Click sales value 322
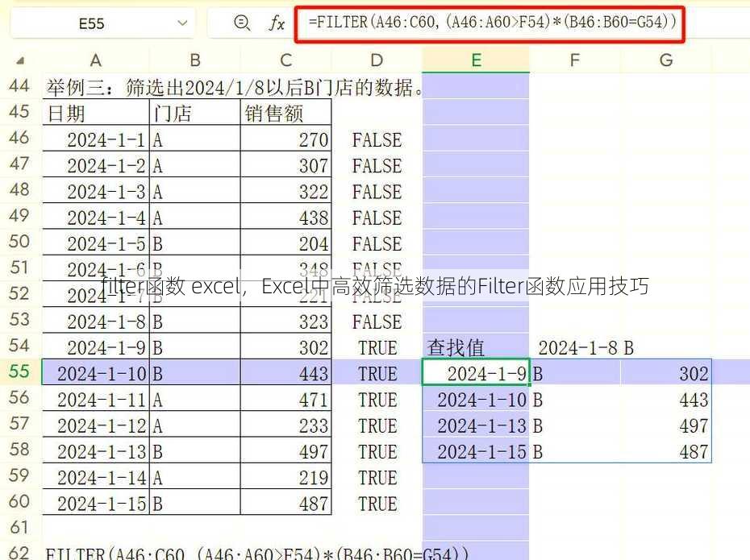Viewport: 750px width, 560px height. [285, 191]
